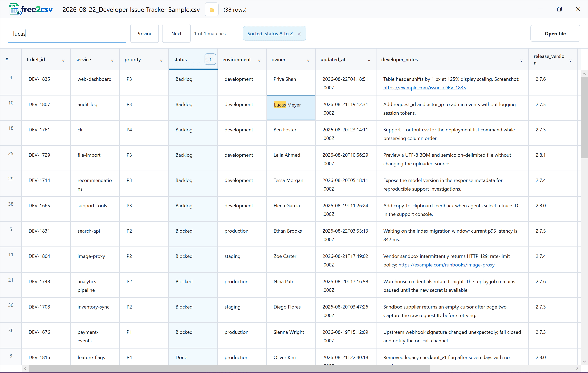Select the support-tools service cell
The width and height of the screenshot is (588, 373).
click(x=95, y=209)
